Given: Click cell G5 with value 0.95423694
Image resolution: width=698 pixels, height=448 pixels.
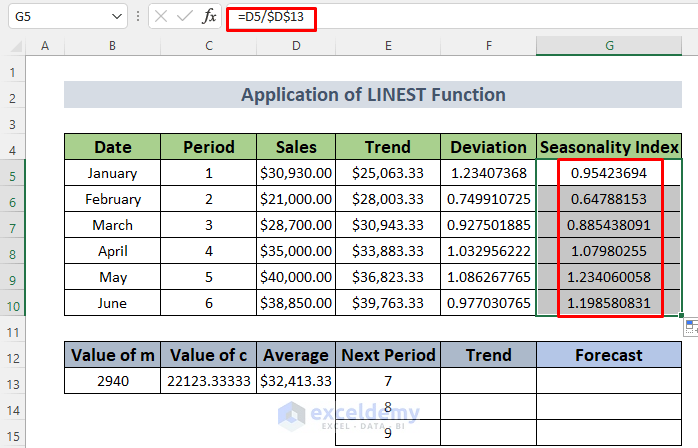Looking at the screenshot, I should point(609,173).
